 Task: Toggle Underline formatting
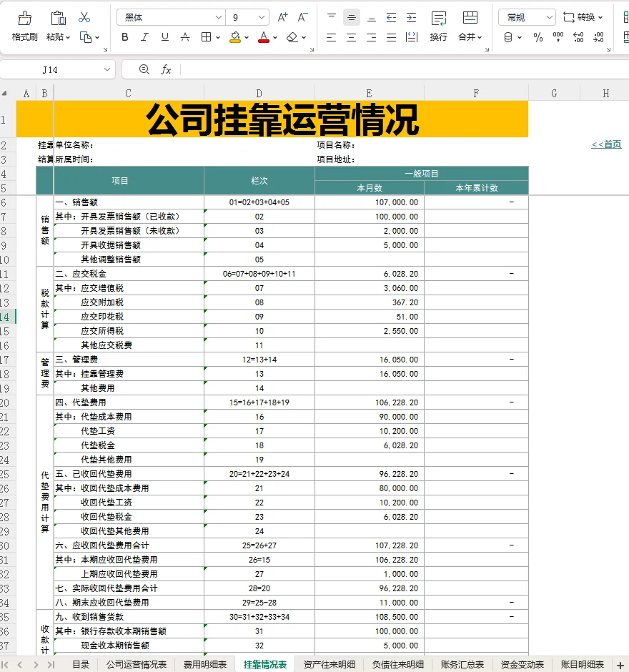click(165, 37)
